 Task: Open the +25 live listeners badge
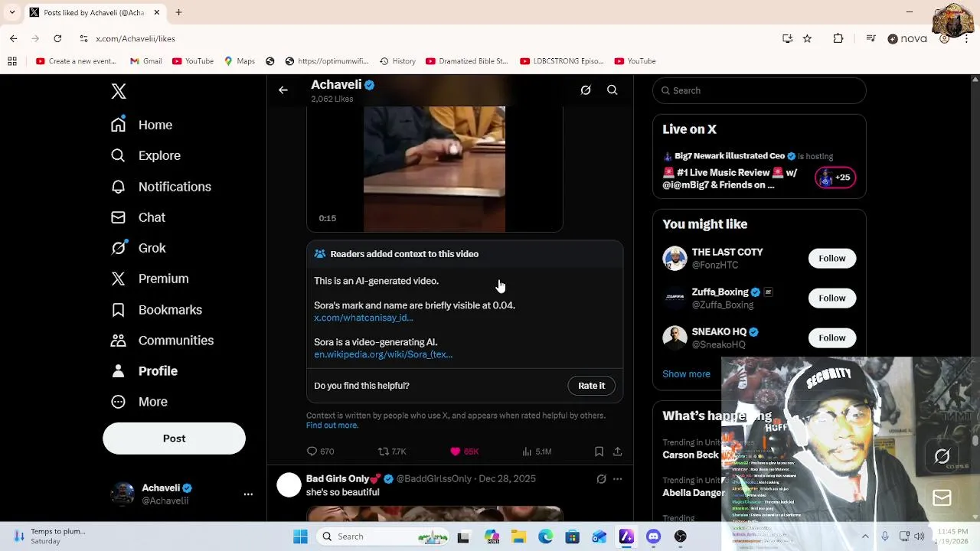pos(835,178)
